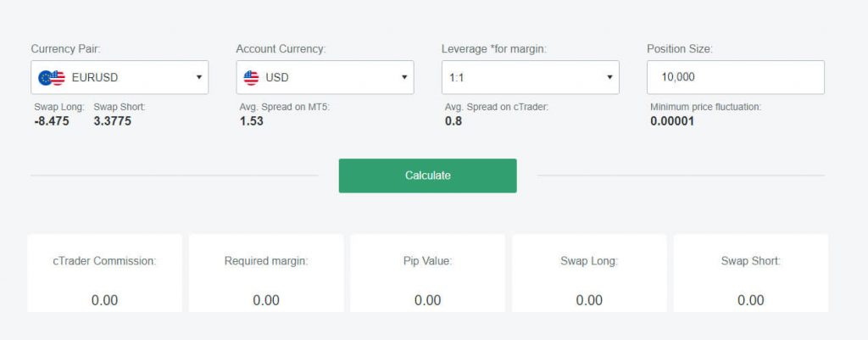Click the Swap Long value -8.475
The image size is (868, 340).
[52, 121]
